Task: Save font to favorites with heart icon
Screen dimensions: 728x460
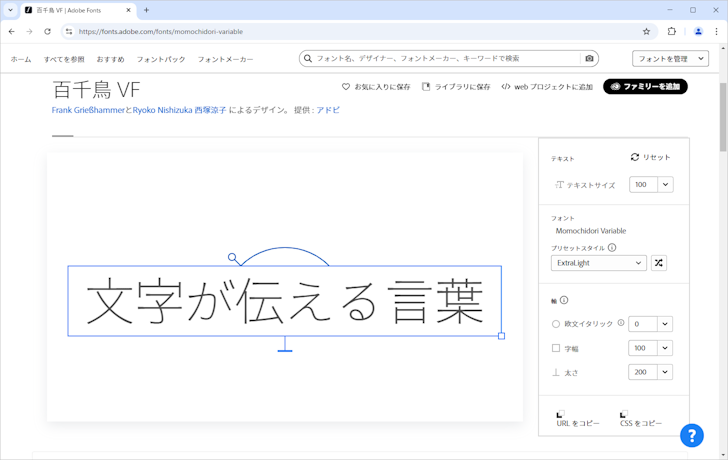Action: [x=376, y=87]
